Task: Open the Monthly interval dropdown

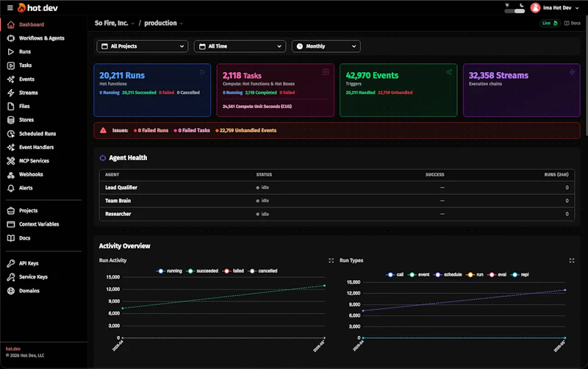Action: 326,46
